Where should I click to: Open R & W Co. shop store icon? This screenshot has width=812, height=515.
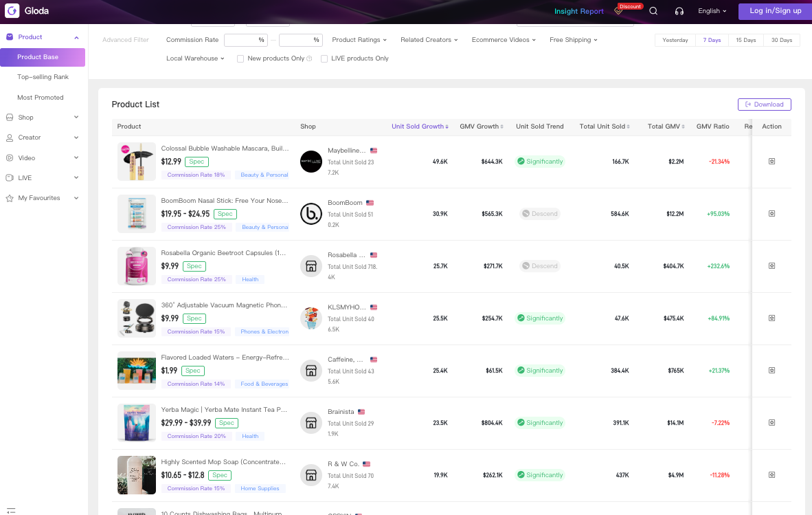point(311,475)
